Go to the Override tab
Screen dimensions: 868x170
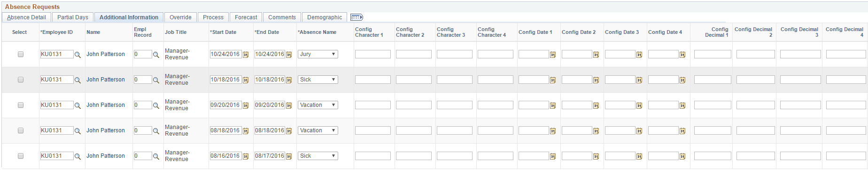[x=180, y=17]
